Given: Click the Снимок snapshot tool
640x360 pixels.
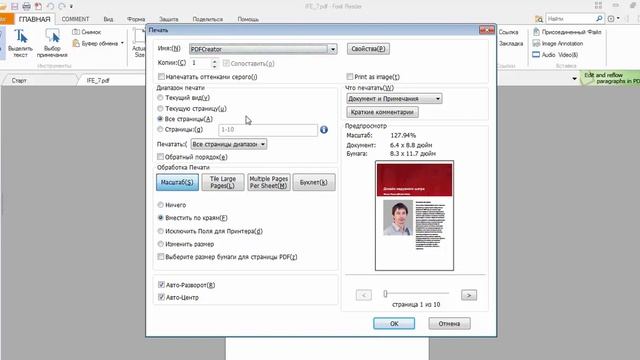Looking at the screenshot, I should [87, 32].
